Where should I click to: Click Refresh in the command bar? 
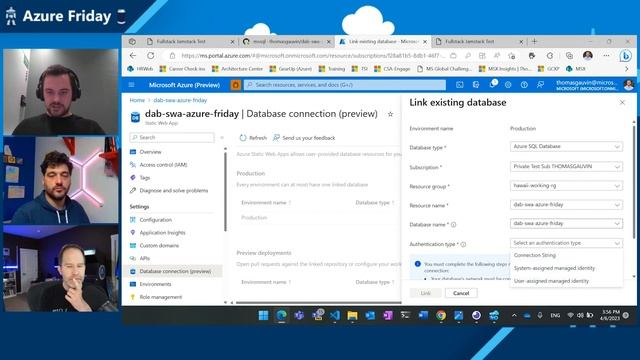[x=253, y=138]
